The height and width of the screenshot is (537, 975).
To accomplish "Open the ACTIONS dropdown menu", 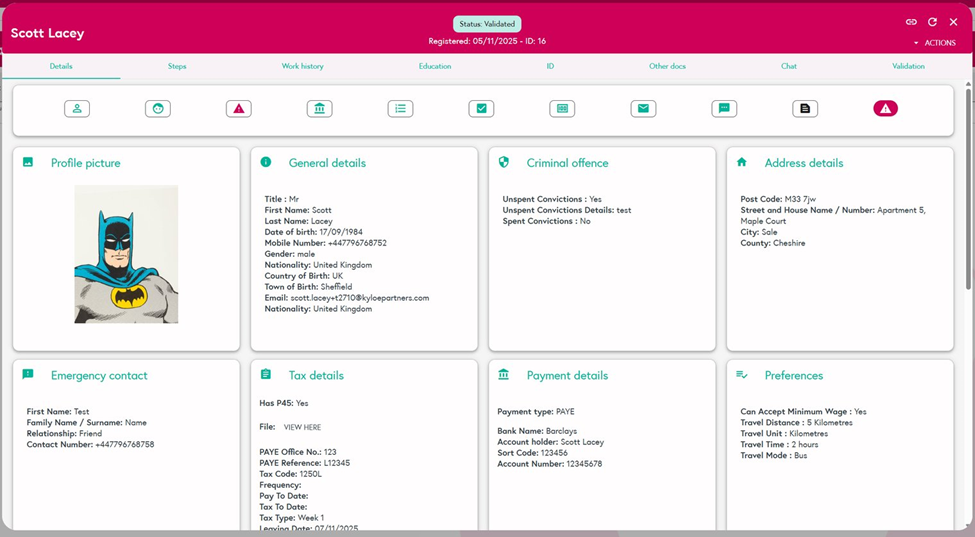I will [935, 43].
